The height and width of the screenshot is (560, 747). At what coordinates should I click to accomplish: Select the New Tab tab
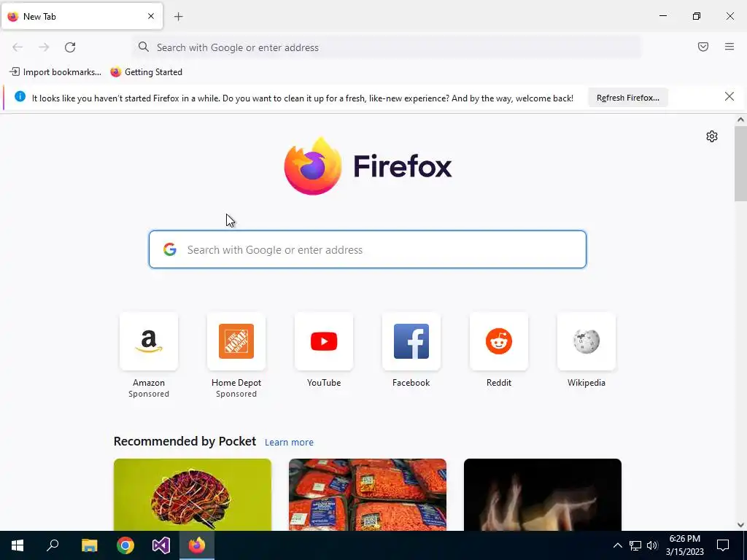pyautogui.click(x=82, y=16)
